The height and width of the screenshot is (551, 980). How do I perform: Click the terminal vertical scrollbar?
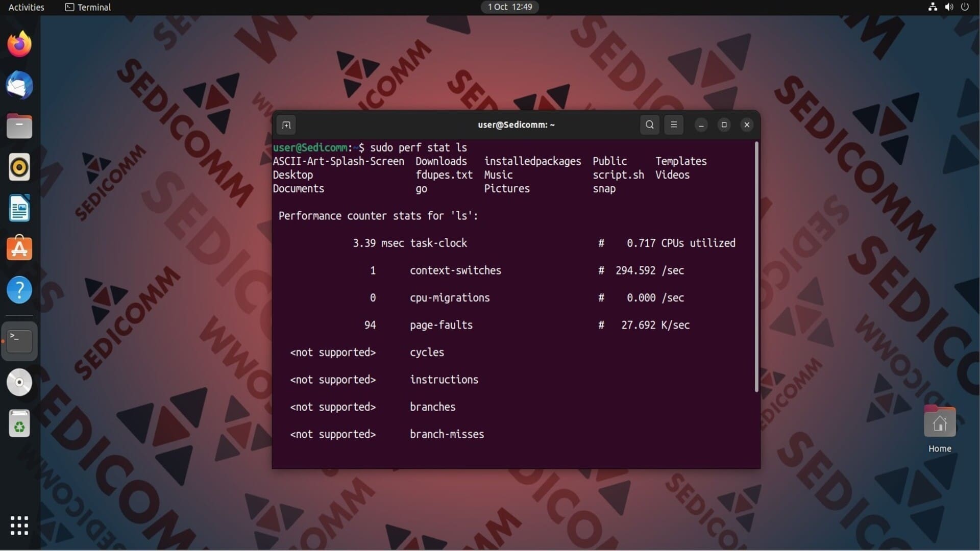pyautogui.click(x=756, y=267)
